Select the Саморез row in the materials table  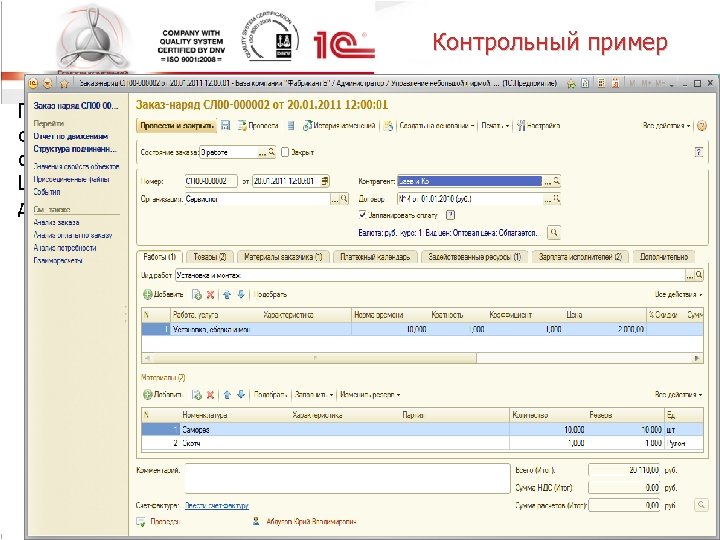click(x=422, y=430)
